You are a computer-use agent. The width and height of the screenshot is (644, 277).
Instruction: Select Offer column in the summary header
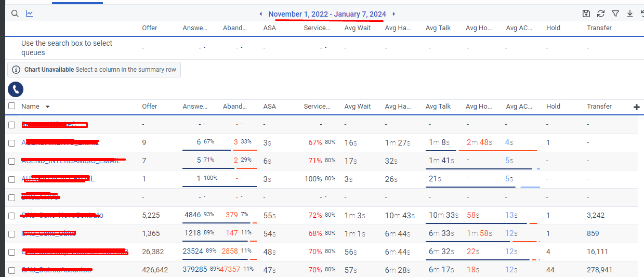click(x=150, y=28)
